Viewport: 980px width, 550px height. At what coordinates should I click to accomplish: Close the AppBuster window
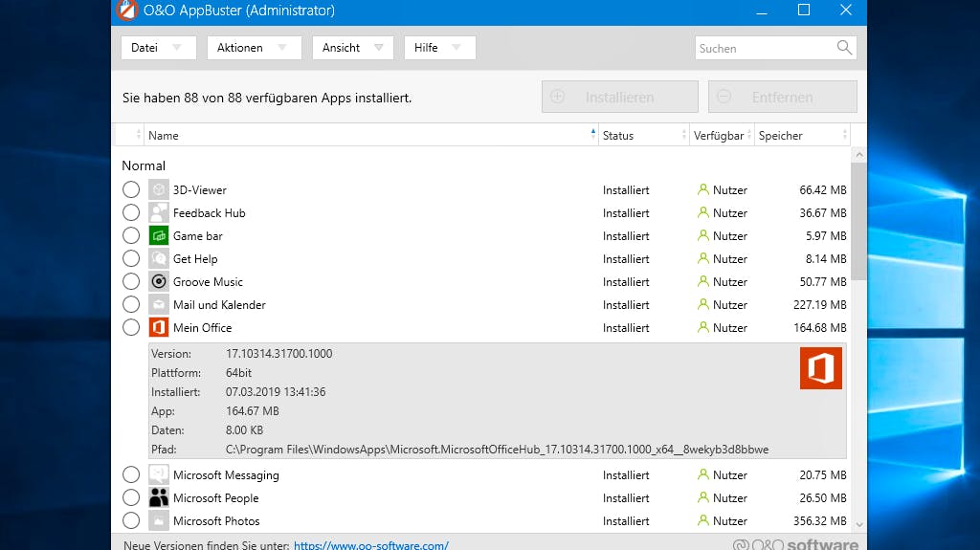[846, 10]
